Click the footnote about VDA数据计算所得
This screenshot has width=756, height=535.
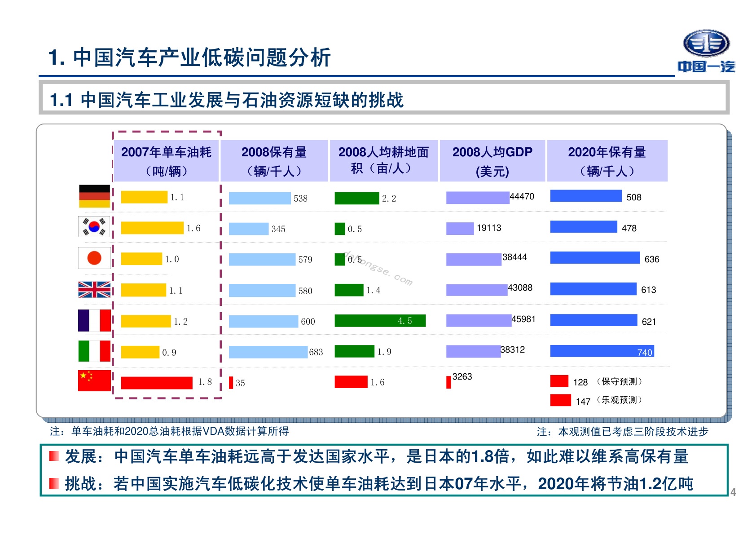point(169,431)
